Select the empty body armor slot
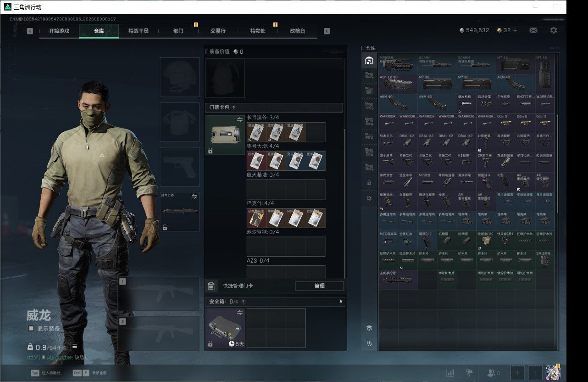Image resolution: width=588 pixels, height=382 pixels. pyautogui.click(x=179, y=122)
